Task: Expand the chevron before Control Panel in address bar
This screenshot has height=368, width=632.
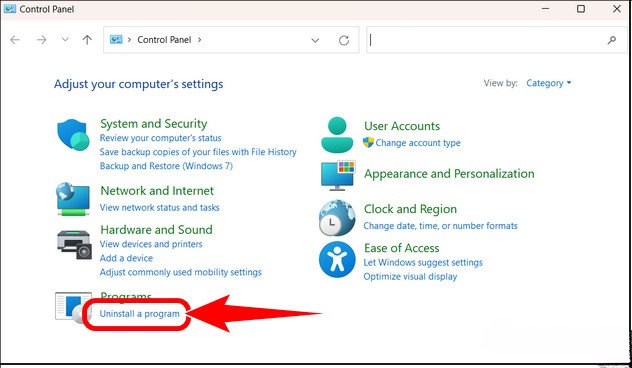Action: coord(130,40)
